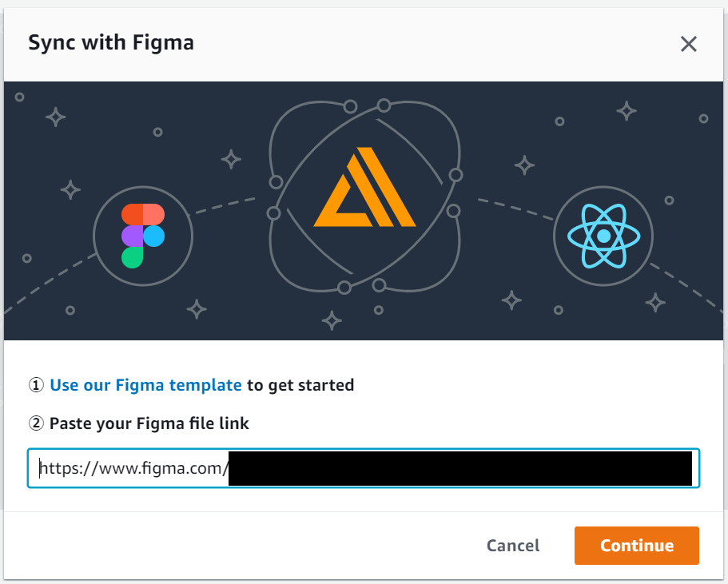Click the https://www.figma.com/ text in the field

(x=133, y=468)
